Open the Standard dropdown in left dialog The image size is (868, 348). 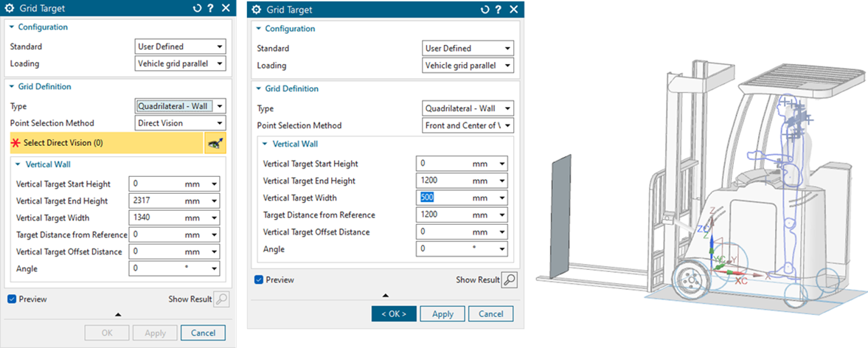click(180, 46)
